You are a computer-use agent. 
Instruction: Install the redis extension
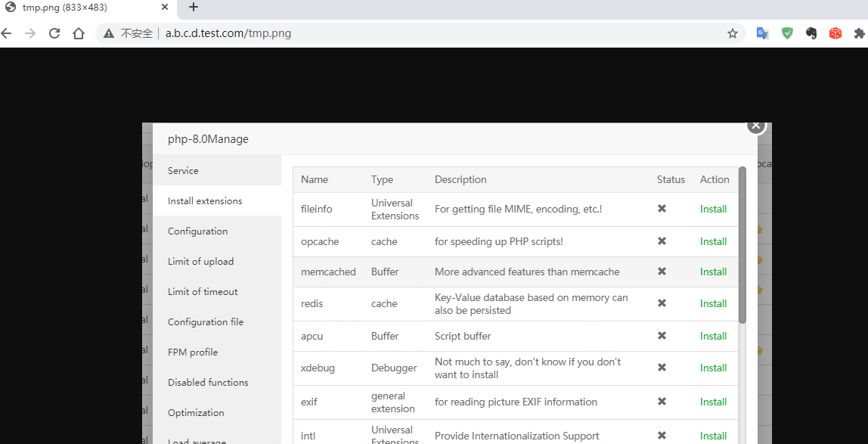click(x=713, y=304)
